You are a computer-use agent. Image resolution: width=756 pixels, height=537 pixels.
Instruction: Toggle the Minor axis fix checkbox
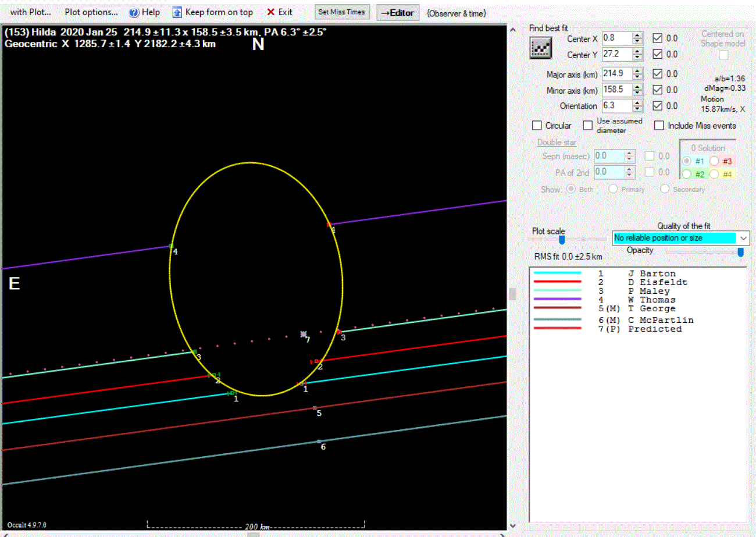[x=657, y=90]
